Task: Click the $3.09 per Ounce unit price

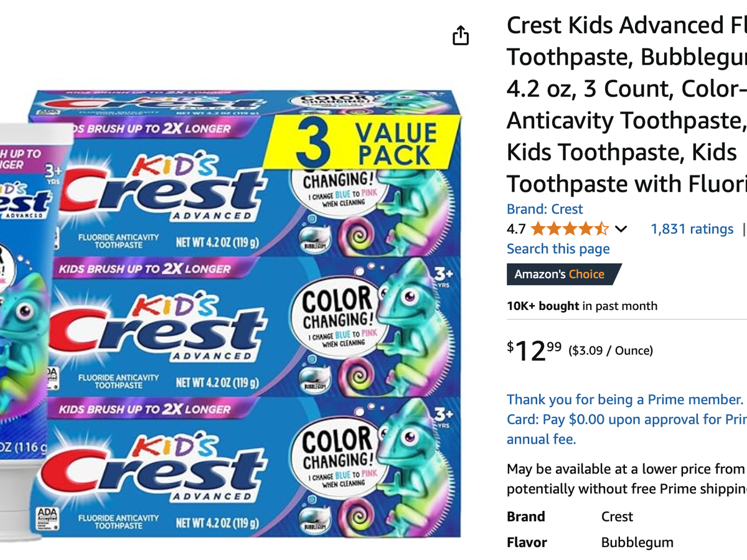Action: coord(611,351)
